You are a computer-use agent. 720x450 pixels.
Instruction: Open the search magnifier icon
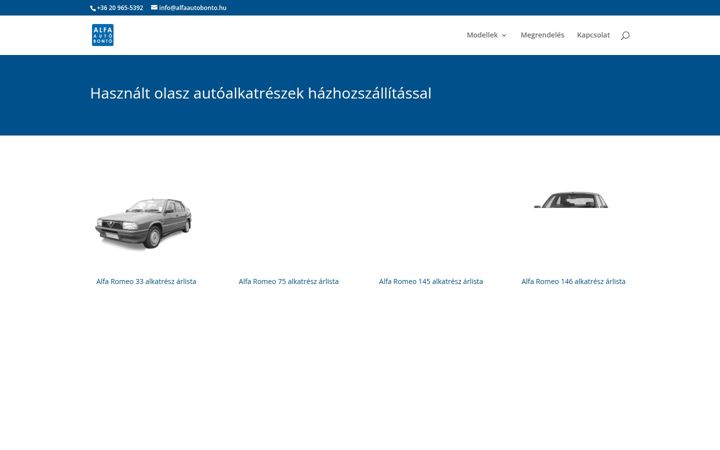pos(625,35)
